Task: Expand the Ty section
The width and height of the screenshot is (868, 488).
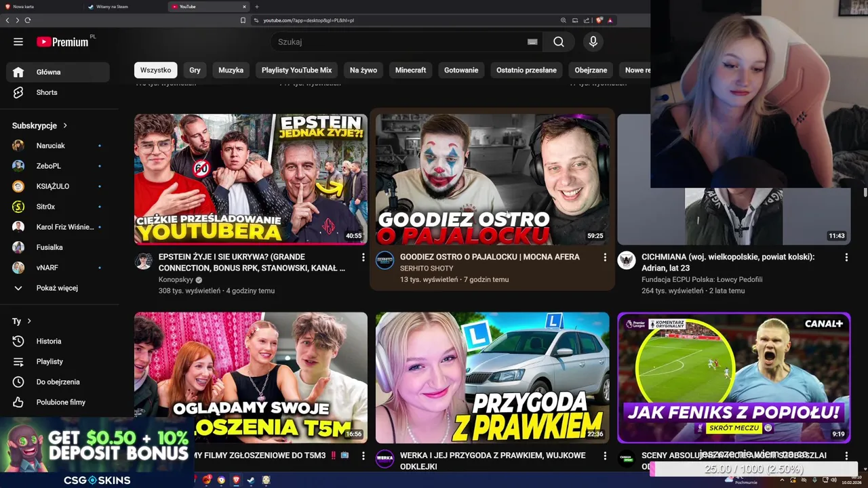Action: [22, 321]
